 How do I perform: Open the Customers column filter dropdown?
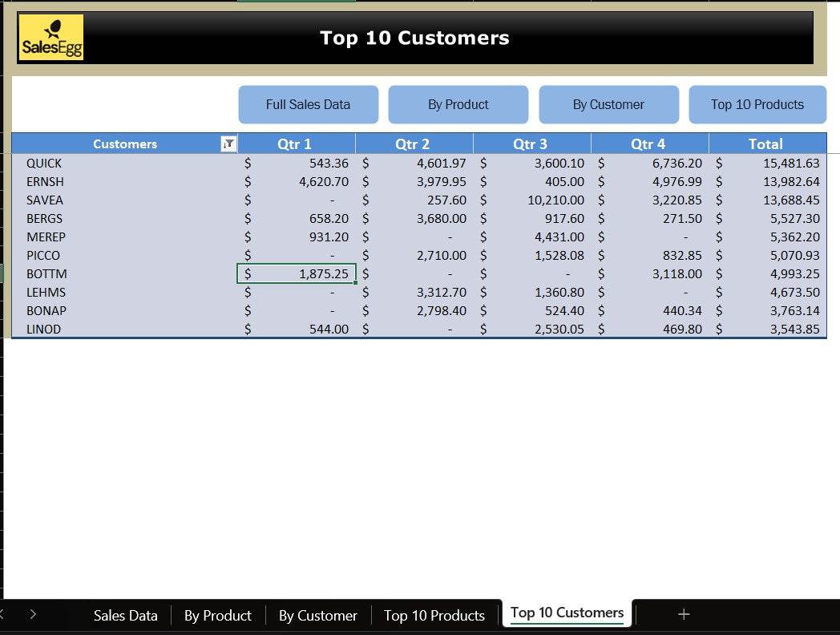(x=228, y=144)
